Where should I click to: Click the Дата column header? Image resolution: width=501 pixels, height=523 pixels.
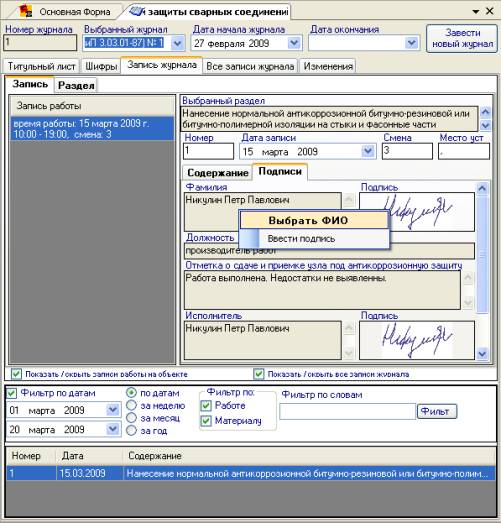point(89,456)
